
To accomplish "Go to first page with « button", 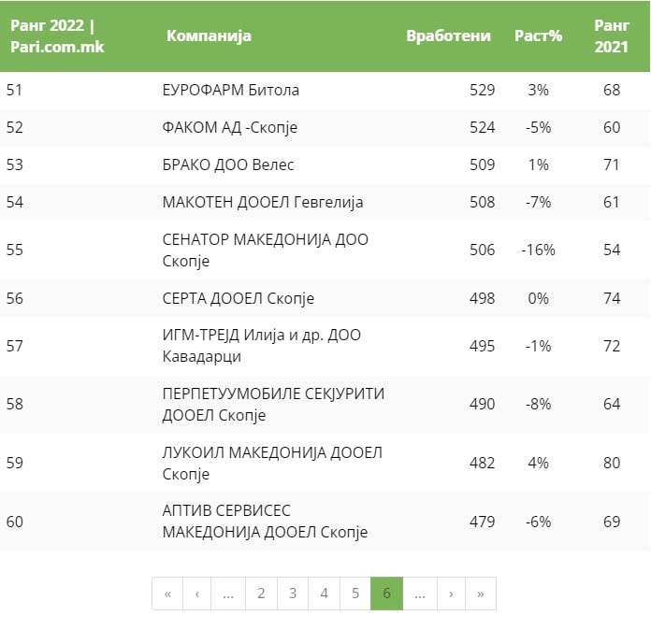I will click(167, 594).
